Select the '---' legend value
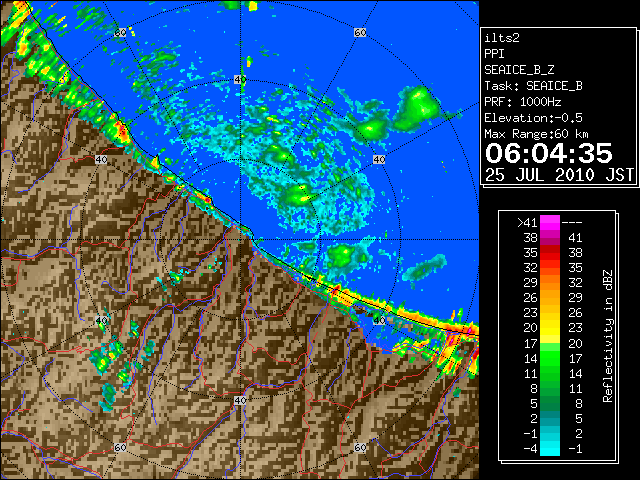The image size is (640, 480). point(572,223)
